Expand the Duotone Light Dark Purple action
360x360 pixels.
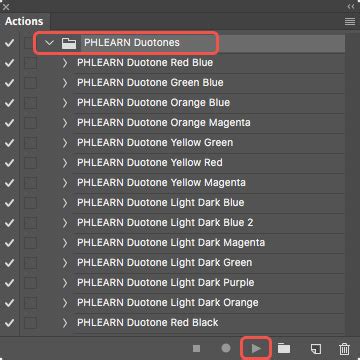(x=65, y=283)
